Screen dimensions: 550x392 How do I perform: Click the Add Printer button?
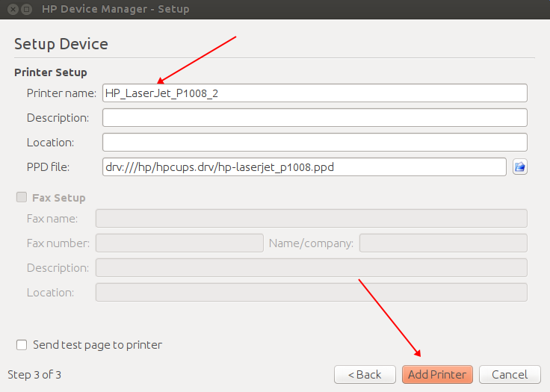(x=437, y=375)
